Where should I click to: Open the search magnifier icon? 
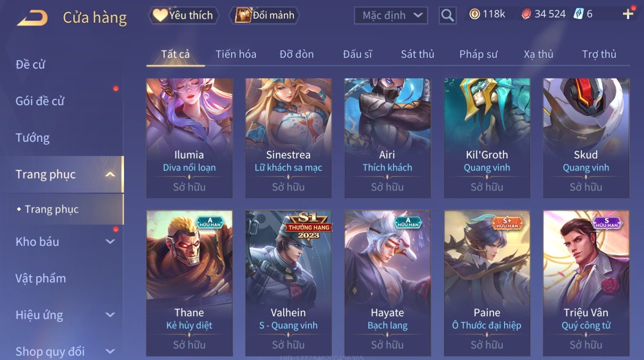[x=447, y=15]
